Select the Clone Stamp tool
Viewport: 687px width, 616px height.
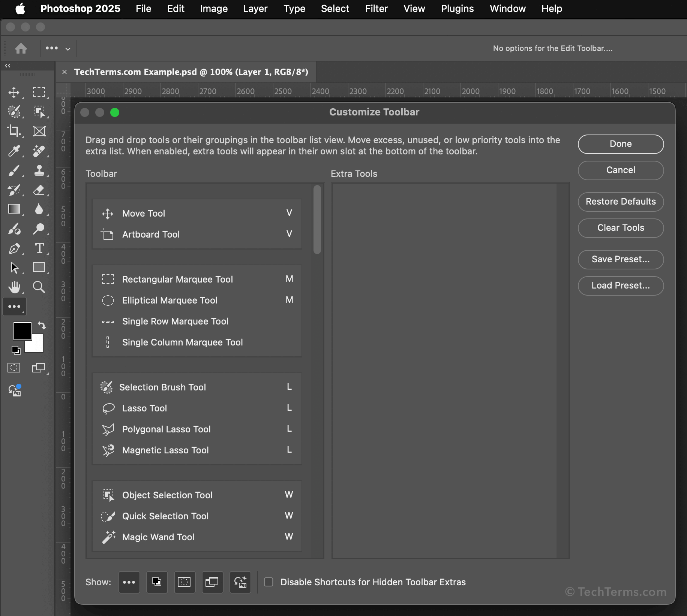pos(39,170)
